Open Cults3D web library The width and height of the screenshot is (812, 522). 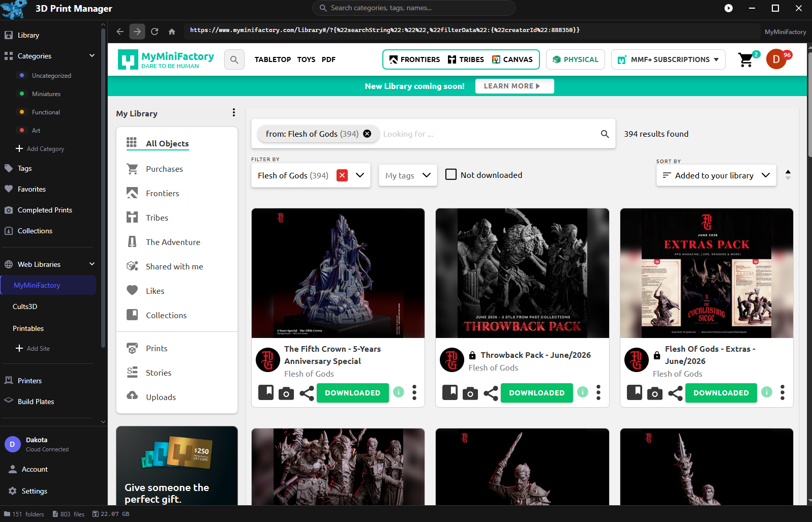(x=25, y=306)
